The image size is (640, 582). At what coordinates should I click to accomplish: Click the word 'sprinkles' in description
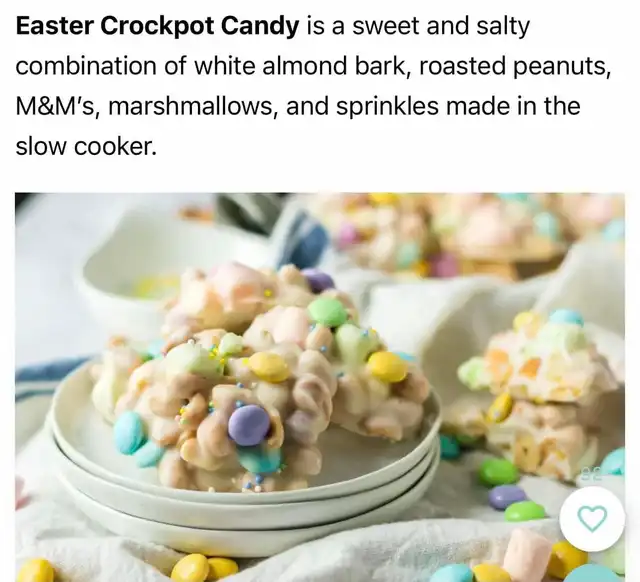388,106
